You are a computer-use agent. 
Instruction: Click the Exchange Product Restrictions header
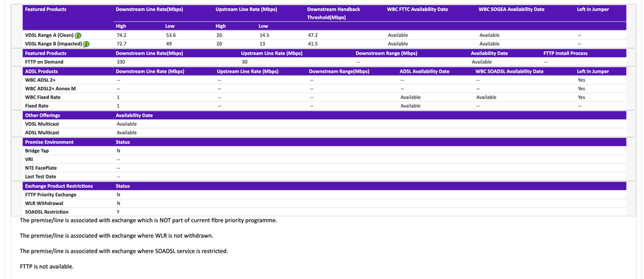click(59, 186)
